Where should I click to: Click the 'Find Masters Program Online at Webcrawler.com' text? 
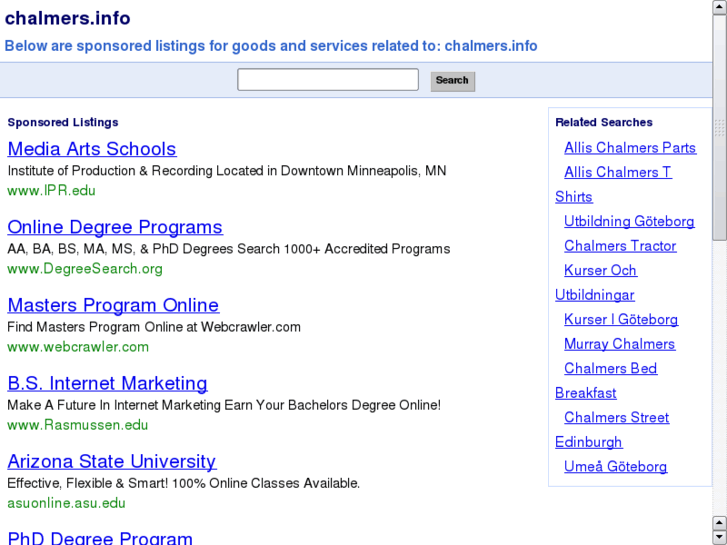154,327
